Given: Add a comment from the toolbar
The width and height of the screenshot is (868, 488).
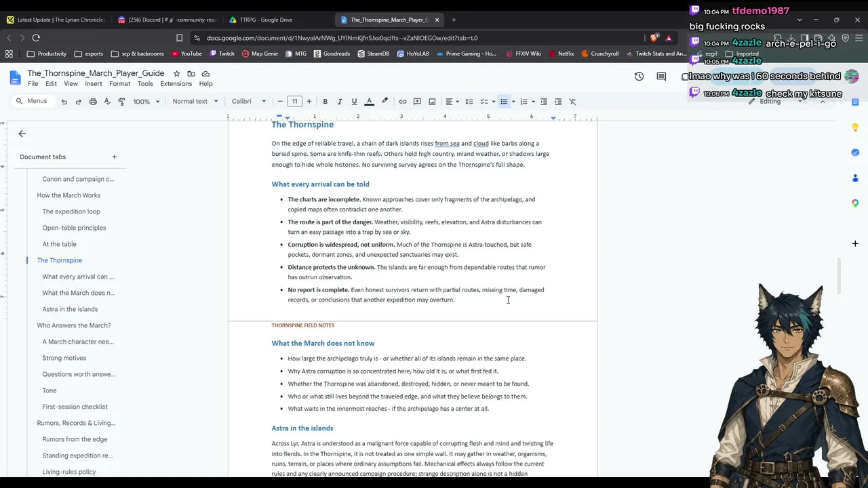Looking at the screenshot, I should click(417, 102).
